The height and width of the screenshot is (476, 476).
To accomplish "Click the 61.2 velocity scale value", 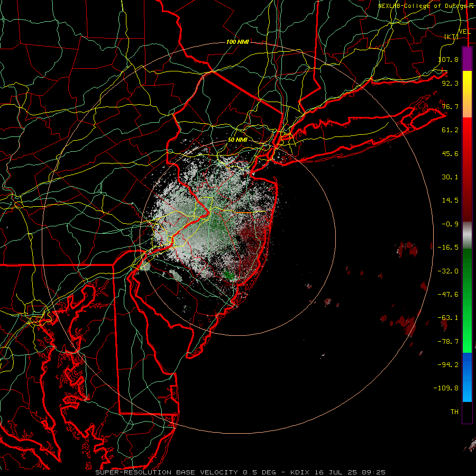I will point(450,130).
